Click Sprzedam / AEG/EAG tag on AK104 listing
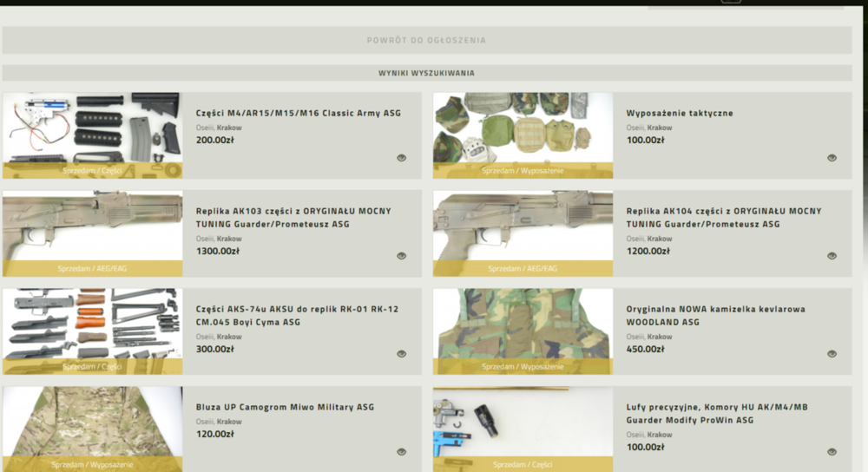Screen dimensions: 868x472 (x=523, y=268)
